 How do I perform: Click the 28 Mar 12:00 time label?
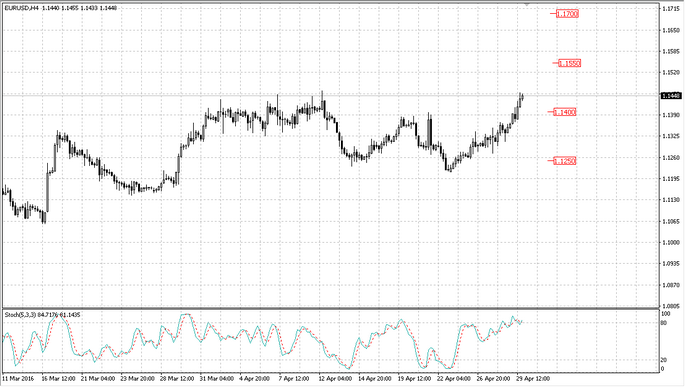[177, 379]
